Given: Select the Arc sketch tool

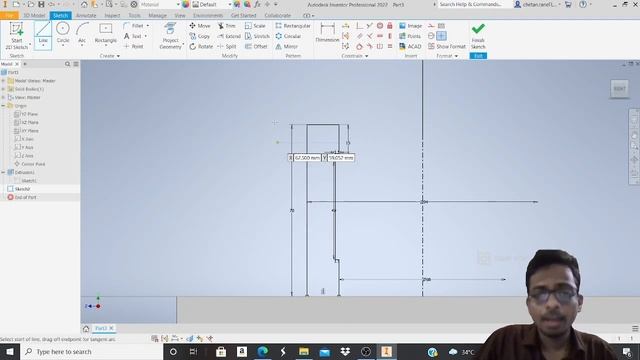Looking at the screenshot, I should [x=82, y=33].
